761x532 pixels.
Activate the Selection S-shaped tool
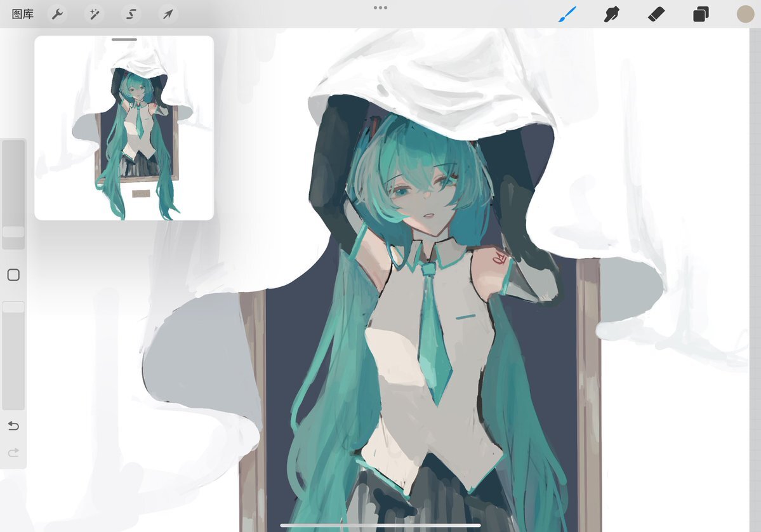point(131,14)
